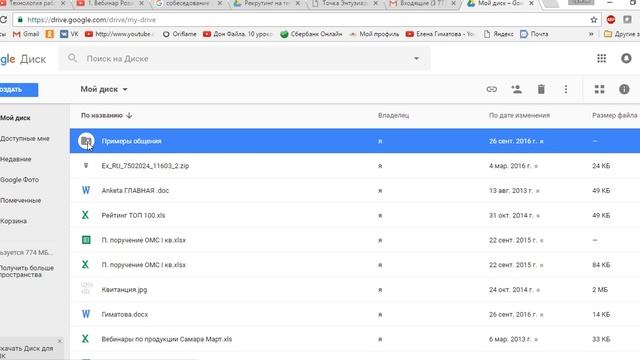Click the sort direction arrow next to По названию
The width and height of the screenshot is (640, 360).
(x=129, y=116)
